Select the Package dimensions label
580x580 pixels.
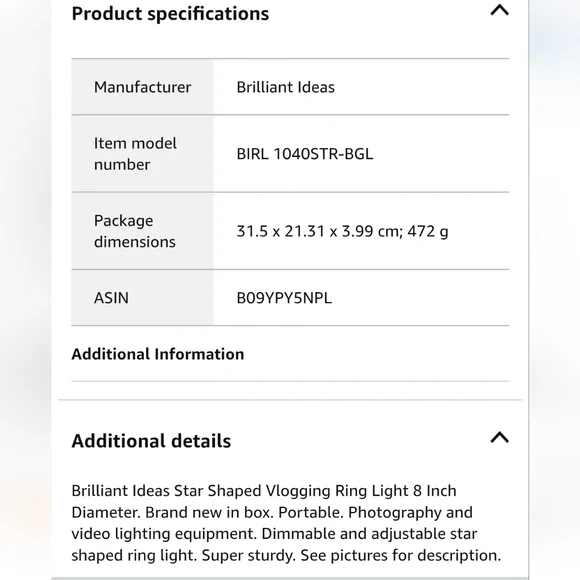click(x=135, y=231)
